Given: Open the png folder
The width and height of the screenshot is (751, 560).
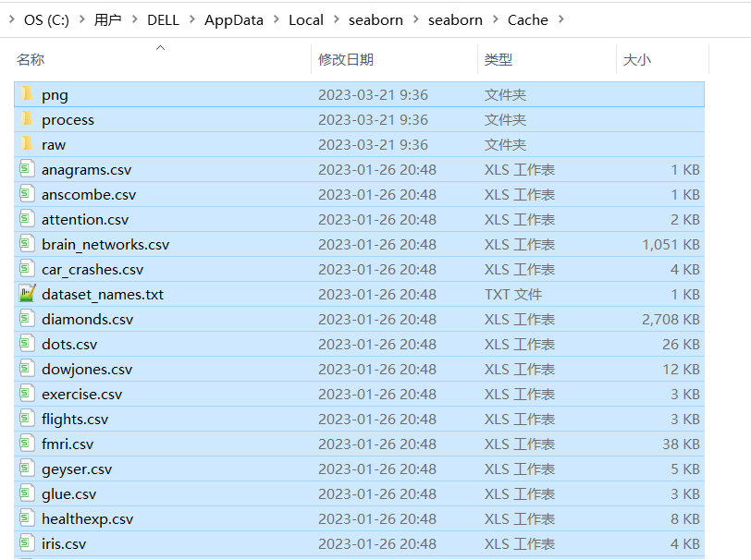Looking at the screenshot, I should pos(55,94).
